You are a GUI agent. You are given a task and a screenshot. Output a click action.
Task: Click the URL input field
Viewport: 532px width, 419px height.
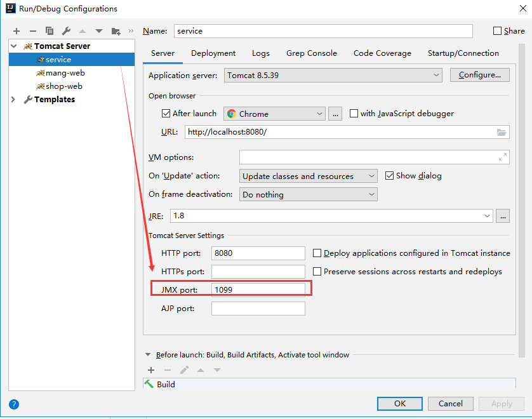[347, 132]
